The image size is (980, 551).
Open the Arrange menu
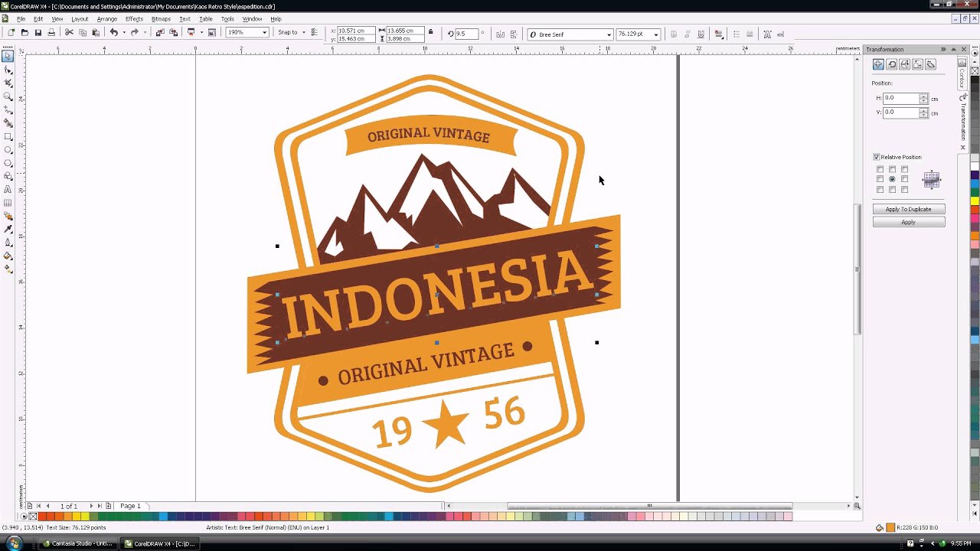[107, 18]
